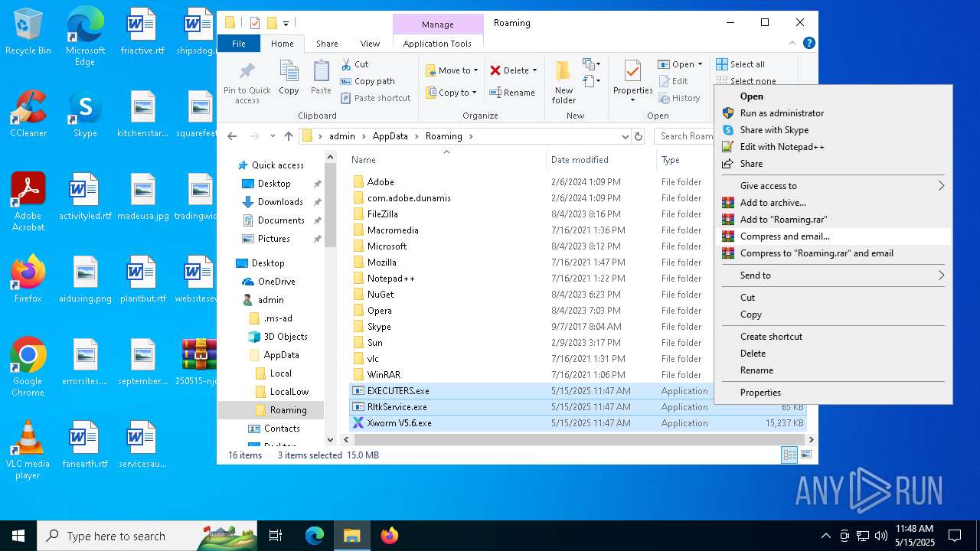Expand the address bar history dropdown

coord(626,136)
